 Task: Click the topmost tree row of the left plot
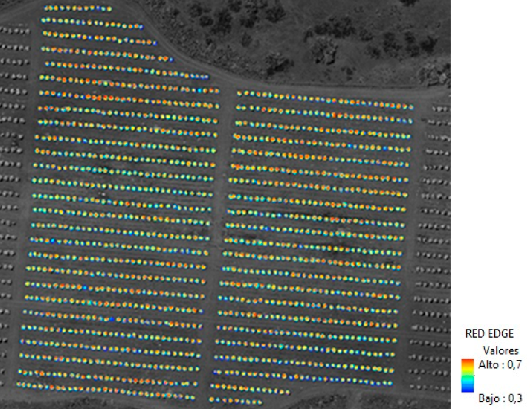(78, 9)
